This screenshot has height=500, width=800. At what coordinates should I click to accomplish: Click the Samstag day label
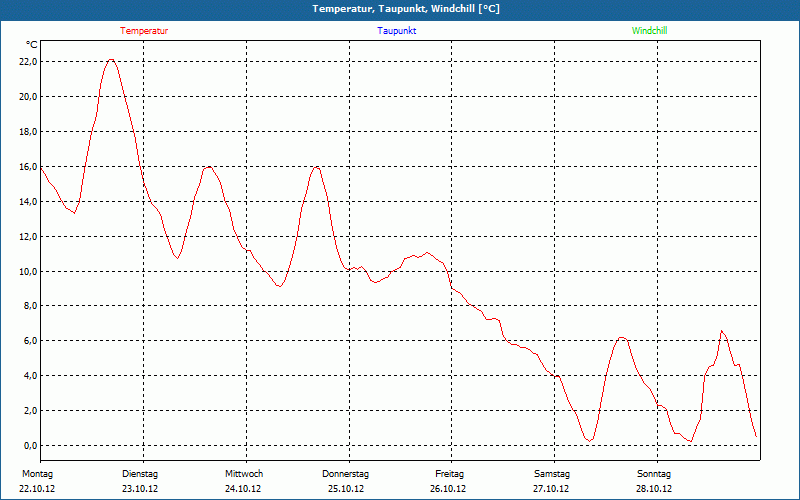point(552,474)
